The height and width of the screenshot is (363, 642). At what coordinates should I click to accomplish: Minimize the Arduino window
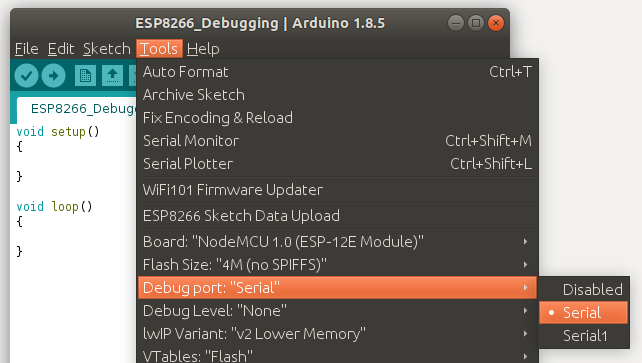click(456, 23)
